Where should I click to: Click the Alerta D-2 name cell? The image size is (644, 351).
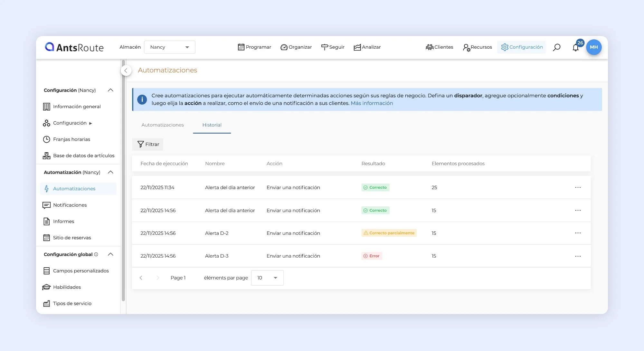coord(217,233)
